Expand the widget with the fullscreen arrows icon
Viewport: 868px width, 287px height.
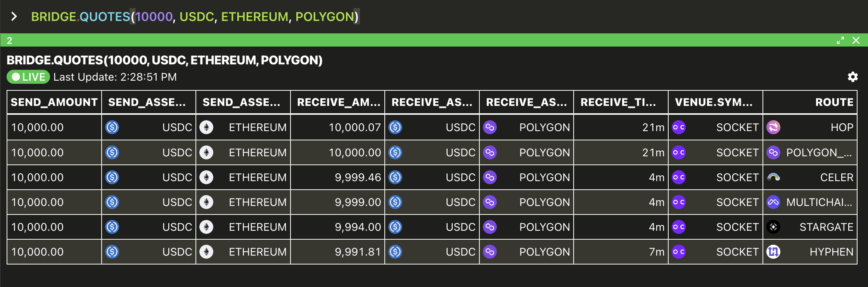[840, 40]
